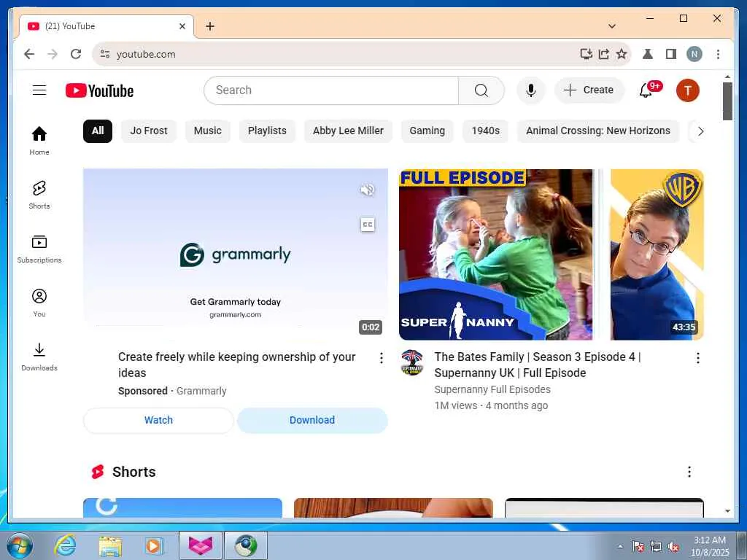Open The Bates Family video title
Viewport: 747px width, 560px height.
[x=538, y=365]
